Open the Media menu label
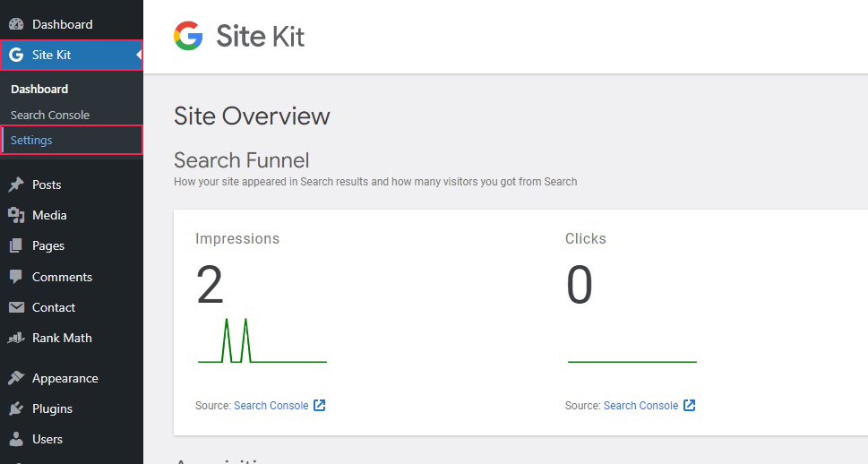 click(x=49, y=215)
